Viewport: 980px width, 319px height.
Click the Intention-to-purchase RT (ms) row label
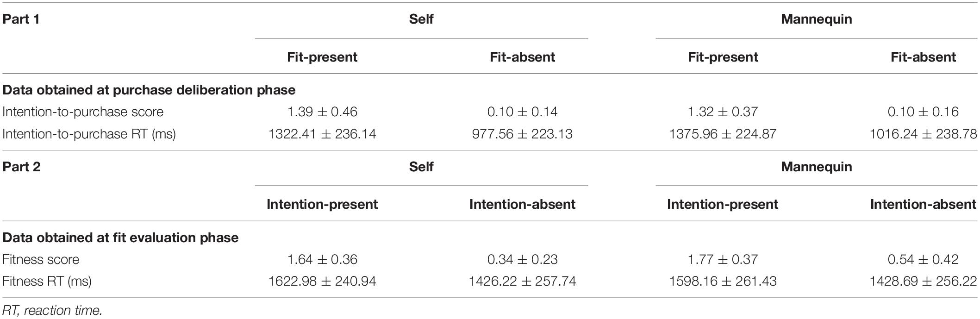[x=89, y=134]
